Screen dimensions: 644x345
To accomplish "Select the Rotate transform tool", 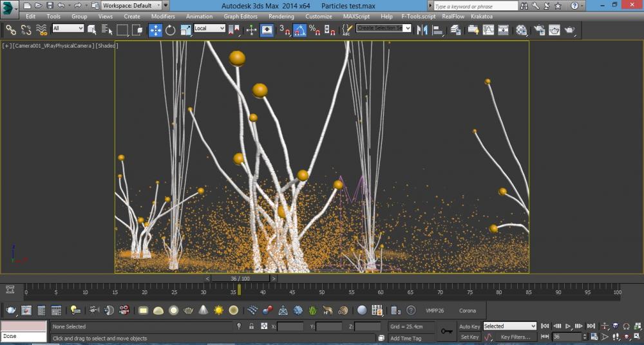I will [x=171, y=30].
